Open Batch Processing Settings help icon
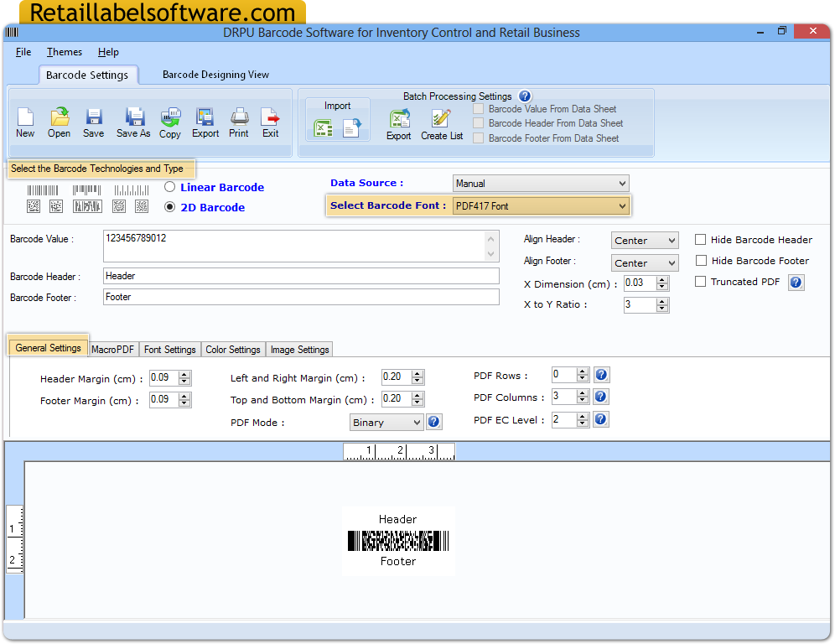This screenshot has width=835, height=644. pos(525,96)
